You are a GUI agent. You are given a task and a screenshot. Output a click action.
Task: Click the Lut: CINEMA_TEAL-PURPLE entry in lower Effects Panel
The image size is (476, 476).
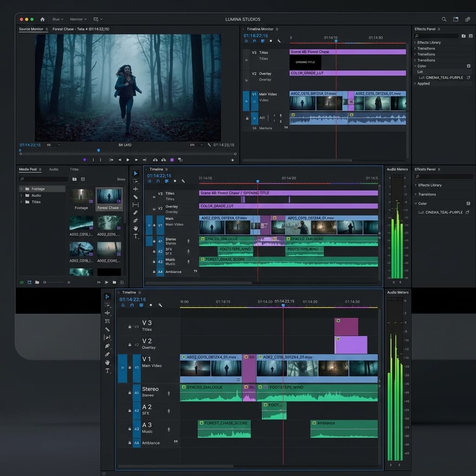click(x=441, y=212)
